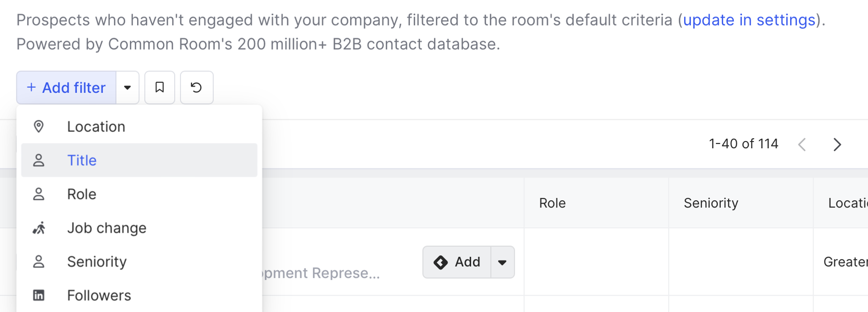Go to next page of results
This screenshot has height=312, width=868.
837,144
